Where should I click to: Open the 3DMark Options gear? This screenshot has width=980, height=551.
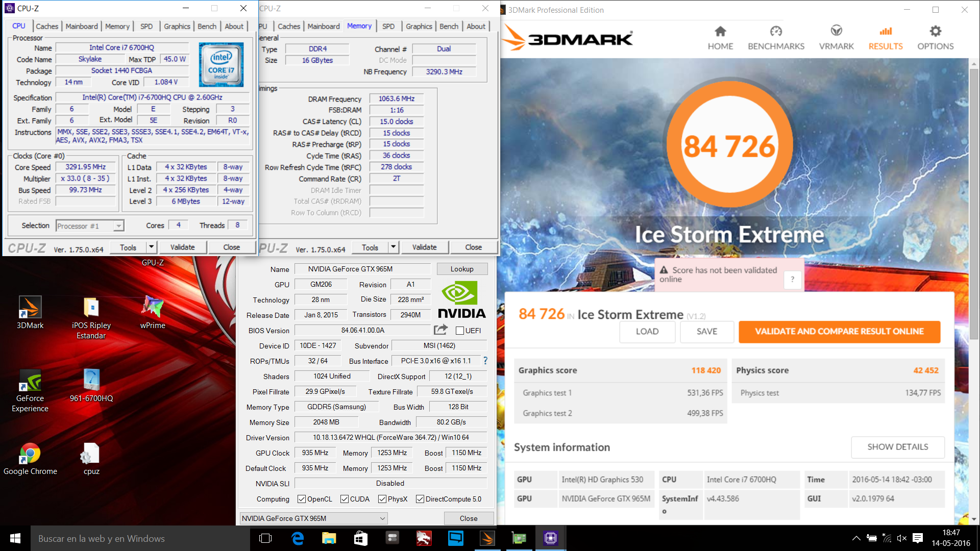[x=935, y=38]
